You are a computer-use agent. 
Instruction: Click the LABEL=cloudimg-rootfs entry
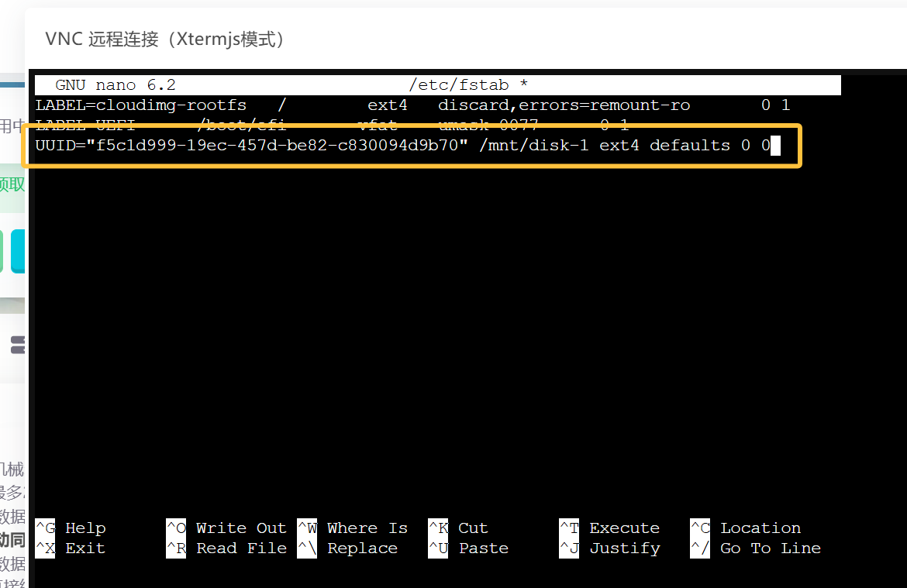[x=141, y=105]
